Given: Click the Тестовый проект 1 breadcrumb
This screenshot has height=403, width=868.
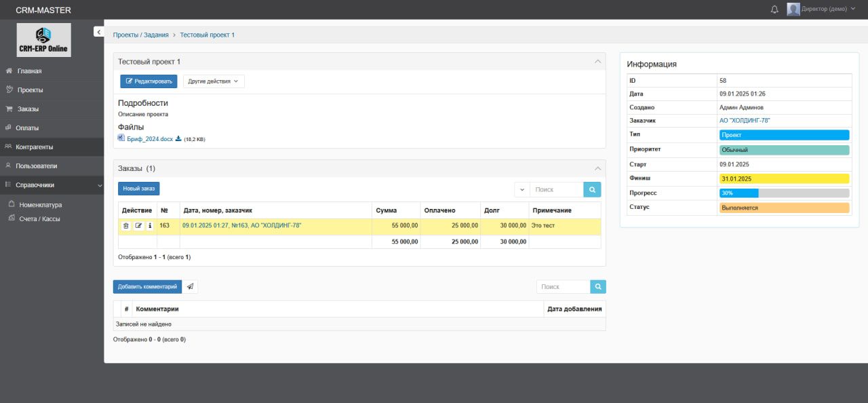Looking at the screenshot, I should point(207,35).
